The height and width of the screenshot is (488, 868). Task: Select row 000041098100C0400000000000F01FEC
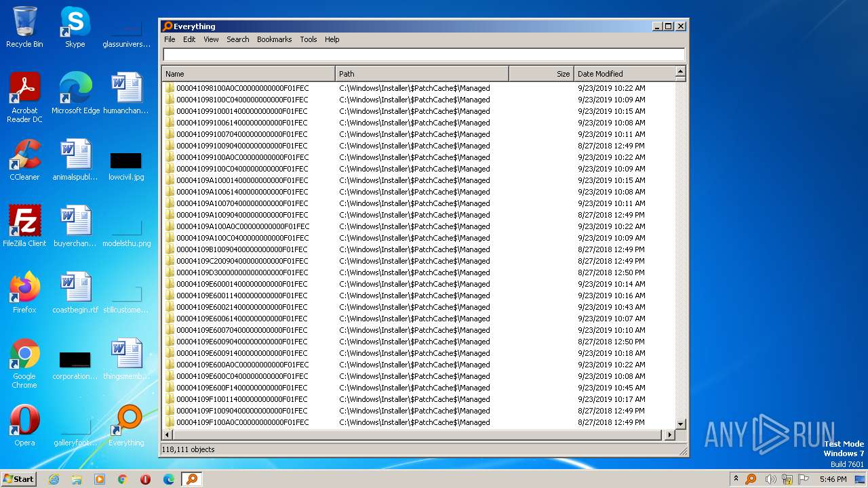[x=418, y=100]
